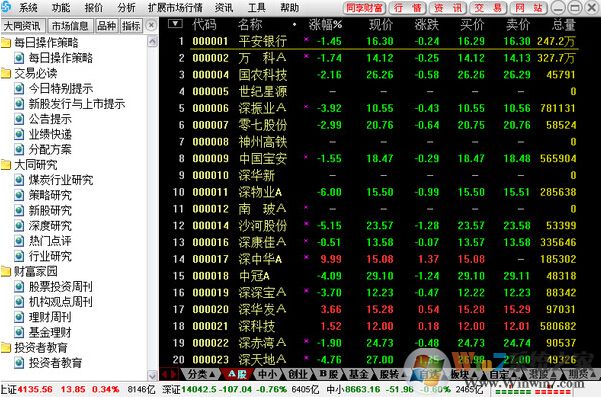Collapse the 每日操作策略 folder
This screenshot has height=397, width=601.
click(6, 43)
